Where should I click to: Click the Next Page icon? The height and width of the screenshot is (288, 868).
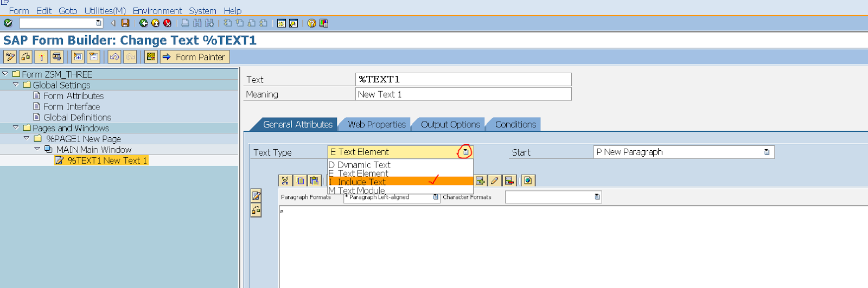click(x=251, y=23)
